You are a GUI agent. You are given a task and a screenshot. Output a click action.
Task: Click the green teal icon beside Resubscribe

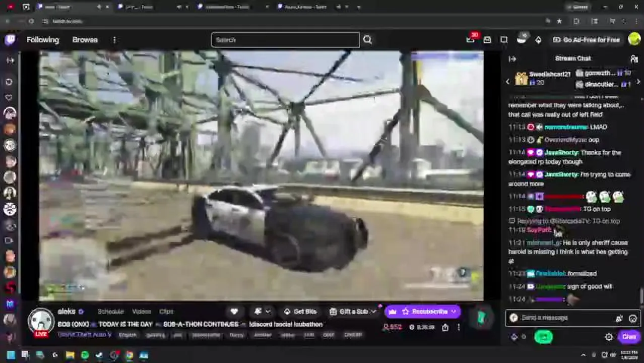pyautogui.click(x=481, y=318)
